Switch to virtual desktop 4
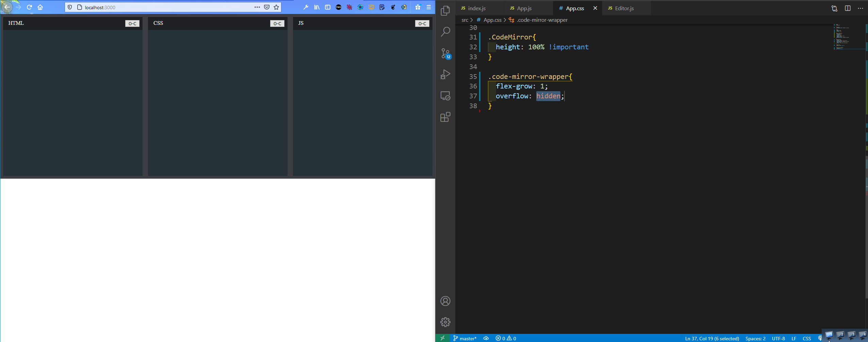This screenshot has width=868, height=342. [863, 336]
